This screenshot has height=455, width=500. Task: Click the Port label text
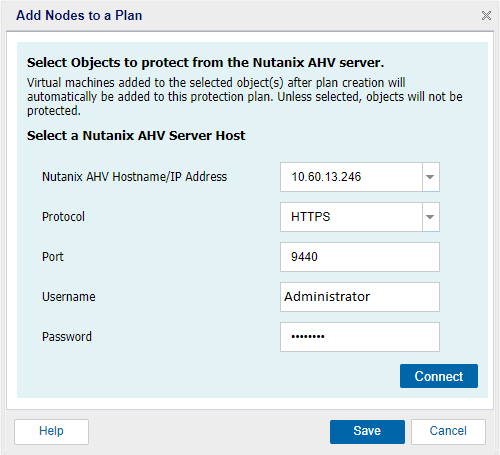53,257
